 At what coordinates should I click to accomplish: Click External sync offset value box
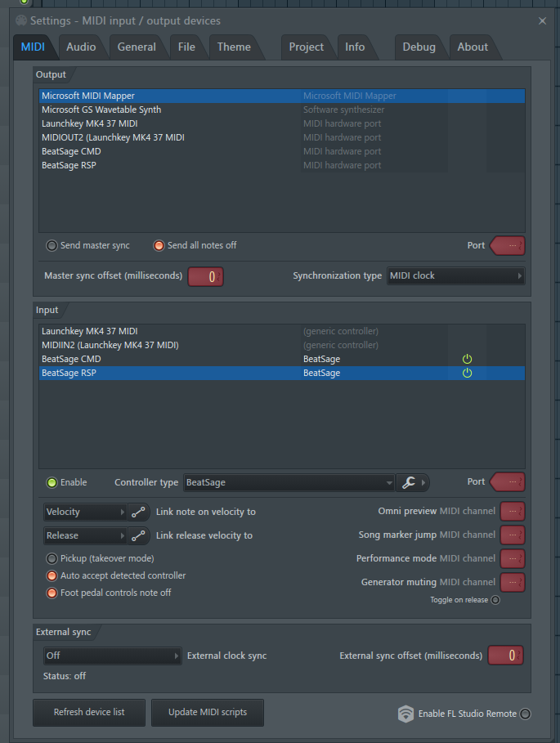pyautogui.click(x=505, y=656)
